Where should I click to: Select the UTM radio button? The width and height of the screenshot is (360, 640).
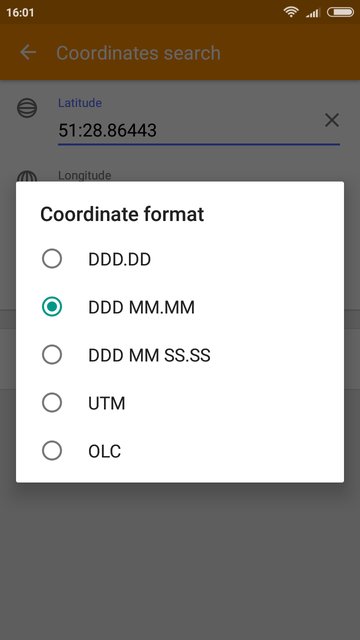(52, 403)
